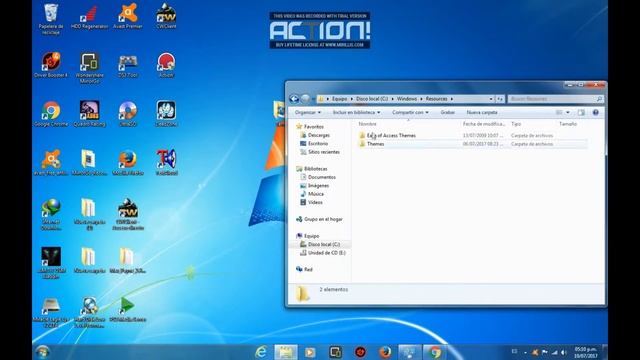Open the Organizar menu
This screenshot has height=360, width=640.
point(308,112)
